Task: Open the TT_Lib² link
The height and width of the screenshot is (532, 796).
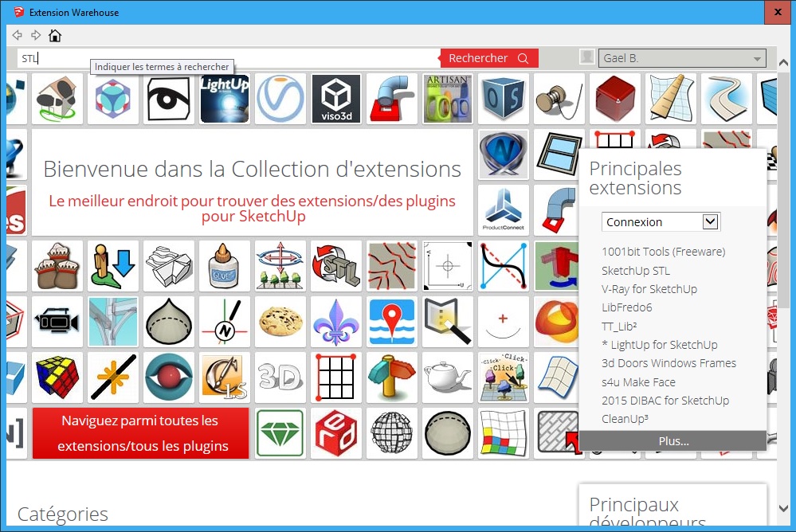Action: click(x=619, y=327)
